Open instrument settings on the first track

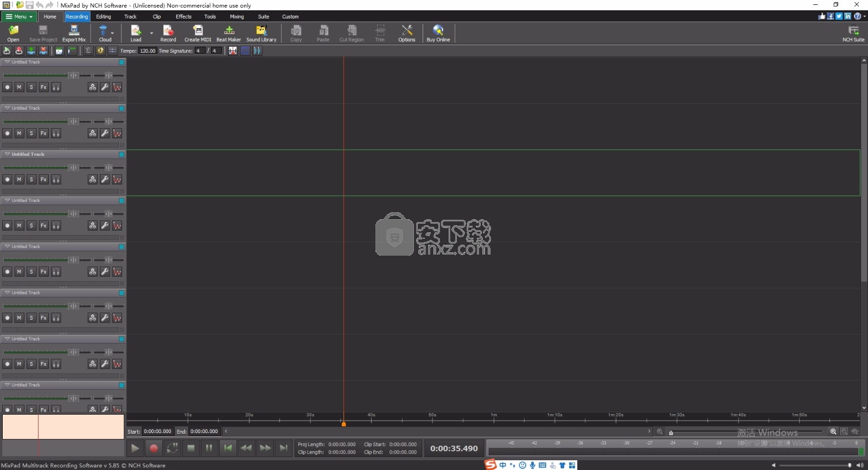coord(93,87)
